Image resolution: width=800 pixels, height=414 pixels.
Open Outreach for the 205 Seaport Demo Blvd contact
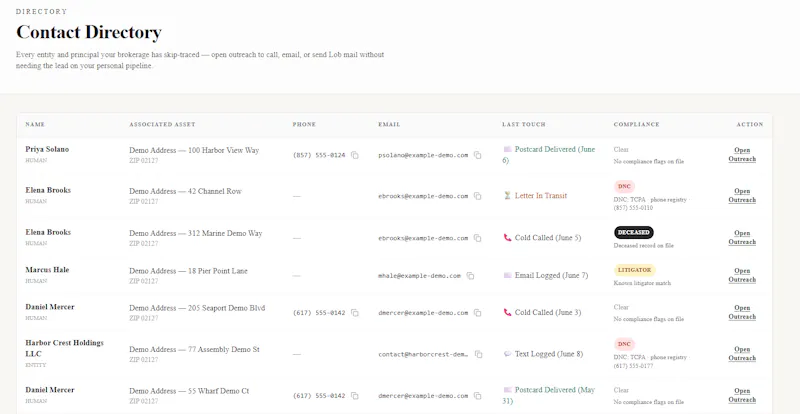coord(742,312)
